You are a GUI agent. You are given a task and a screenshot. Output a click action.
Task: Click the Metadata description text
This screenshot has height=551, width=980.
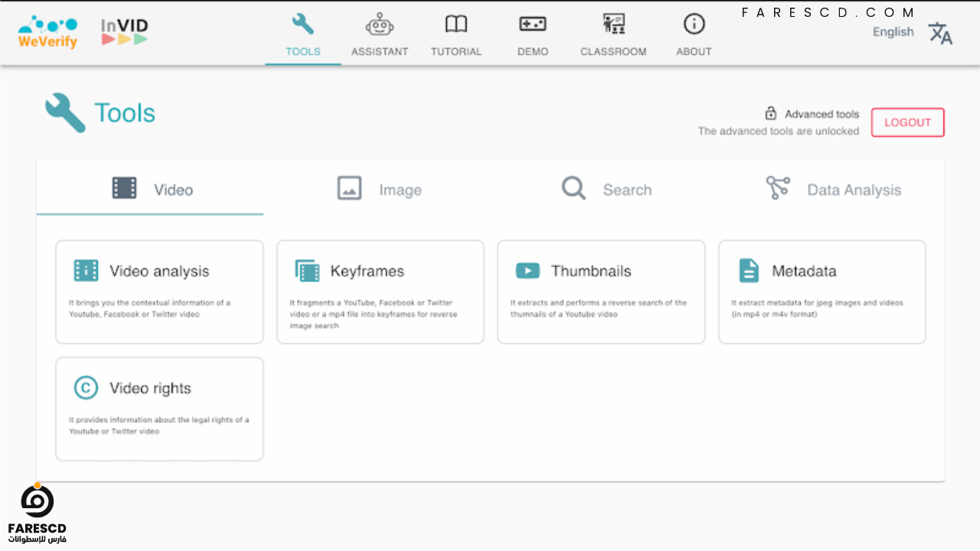(817, 308)
